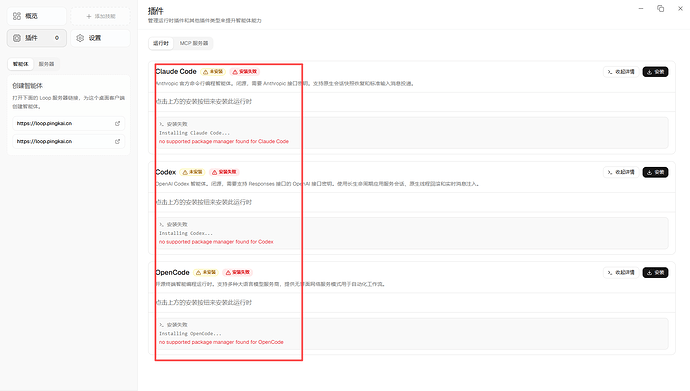This screenshot has height=391, width=690.
Task: Open the upper loop.pingkai.cn link's external icon
Action: 117,124
